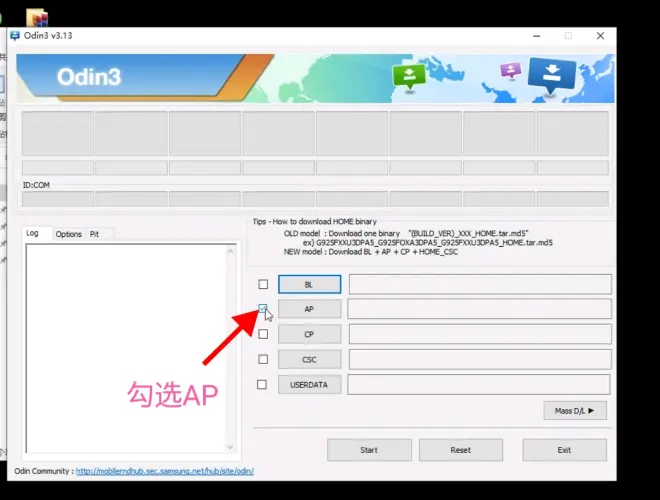The height and width of the screenshot is (500, 660).
Task: Click the purple download icon in banner
Action: tap(511, 70)
